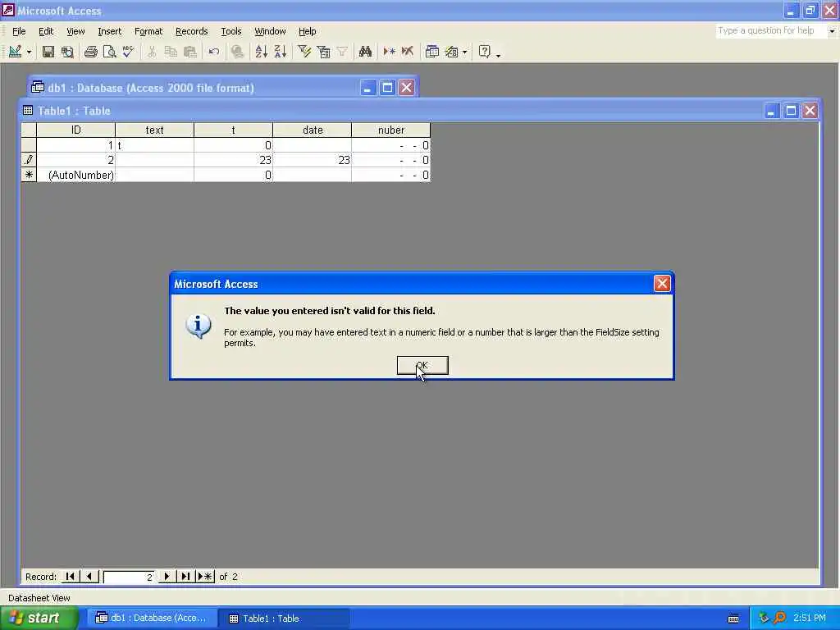Open the Tools menu

[231, 31]
